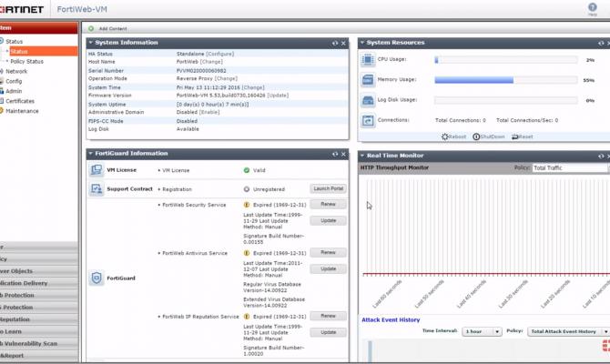Click Update link for Firmware Version
The height and width of the screenshot is (364, 610).
click(278, 96)
